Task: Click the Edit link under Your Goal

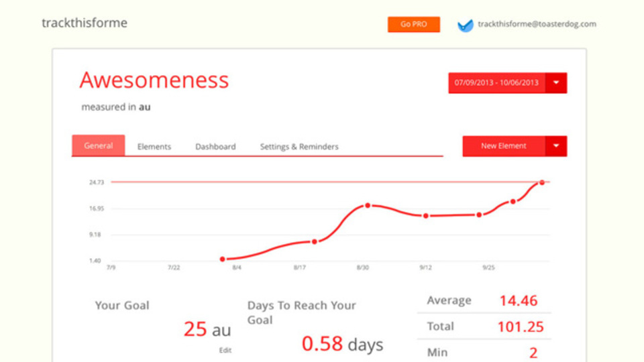Action: point(225,350)
